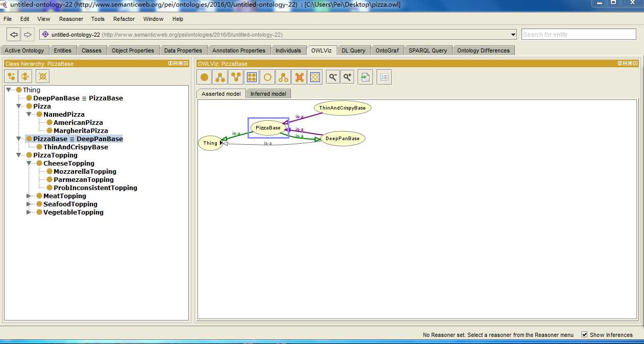This screenshot has height=344, width=644.
Task: Select AmericanPizza in the class tree
Action: tap(78, 122)
